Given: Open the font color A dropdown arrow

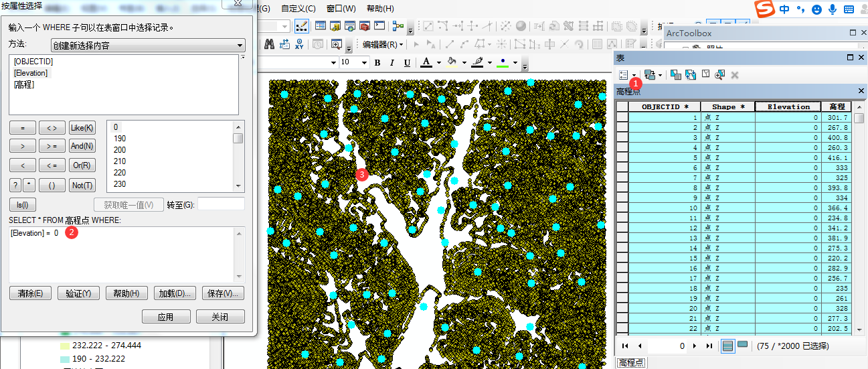Looking at the screenshot, I should (x=438, y=62).
